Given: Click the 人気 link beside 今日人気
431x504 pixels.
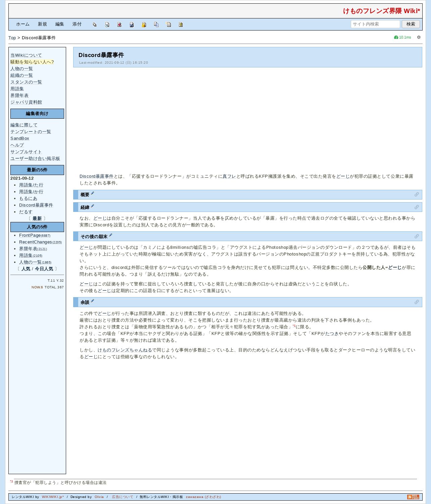Looking at the screenshot, I should (x=26, y=269).
